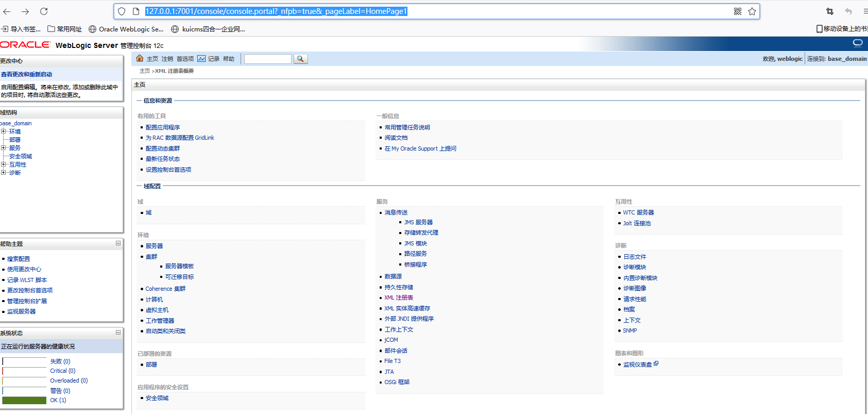Open the Oracle WebLogic Se... bookmark
This screenshot has height=414, width=868.
click(126, 29)
